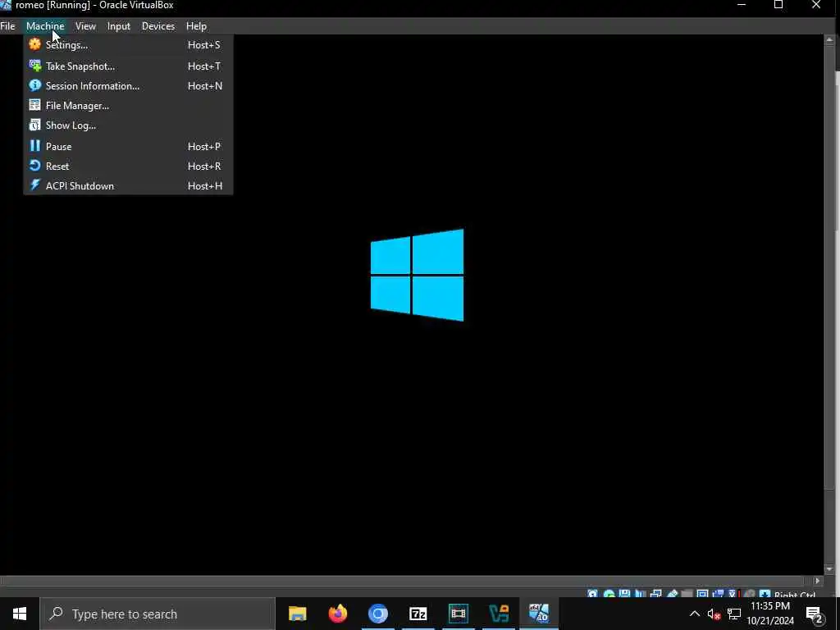Select Show Log menu entry

[x=127, y=126]
